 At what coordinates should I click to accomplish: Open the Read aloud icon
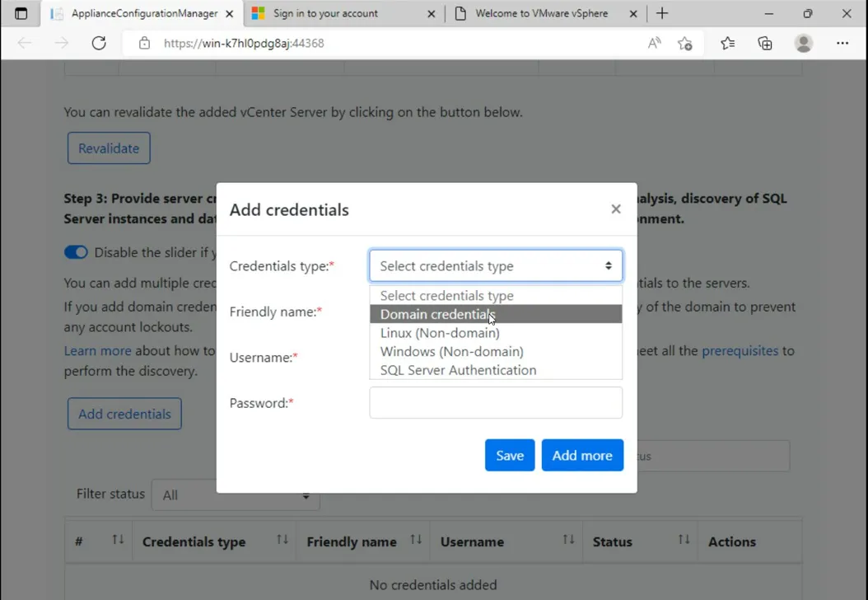[x=655, y=43]
